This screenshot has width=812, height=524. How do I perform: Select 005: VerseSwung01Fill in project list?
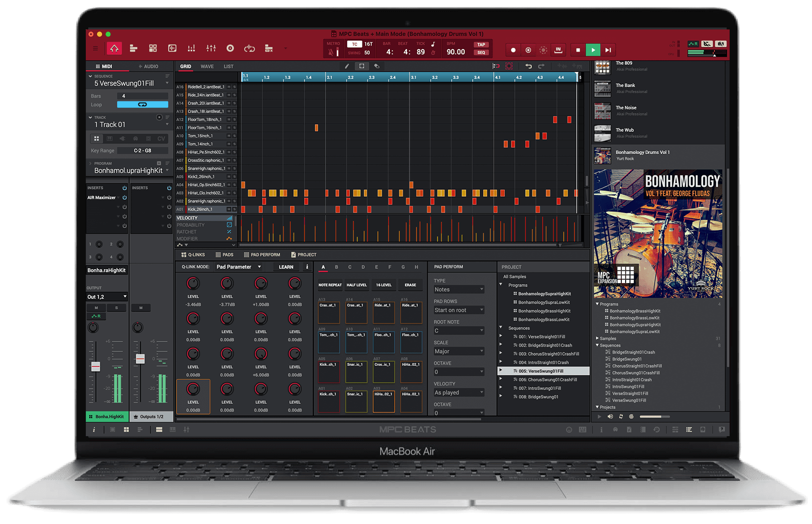[x=543, y=371]
